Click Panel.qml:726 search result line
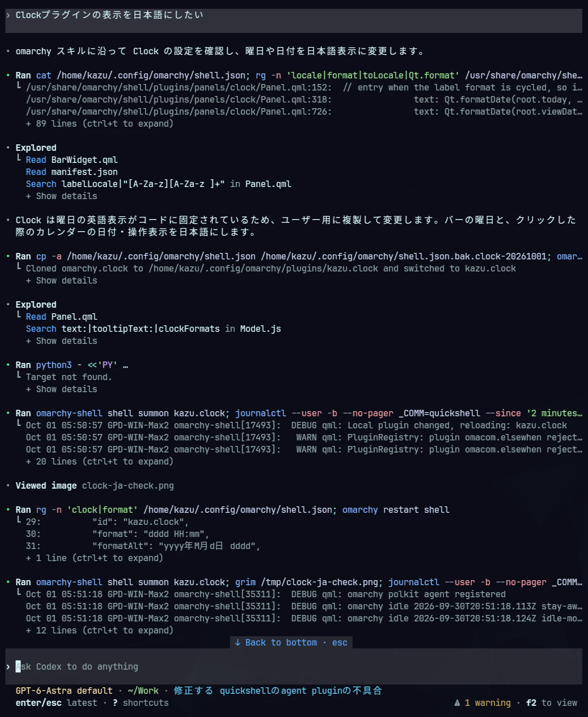The image size is (588, 717). 304,111
